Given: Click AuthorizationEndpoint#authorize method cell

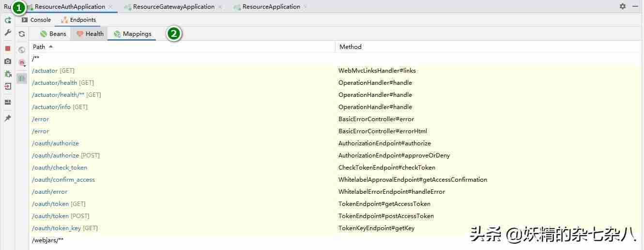Looking at the screenshot, I should pyautogui.click(x=384, y=143).
